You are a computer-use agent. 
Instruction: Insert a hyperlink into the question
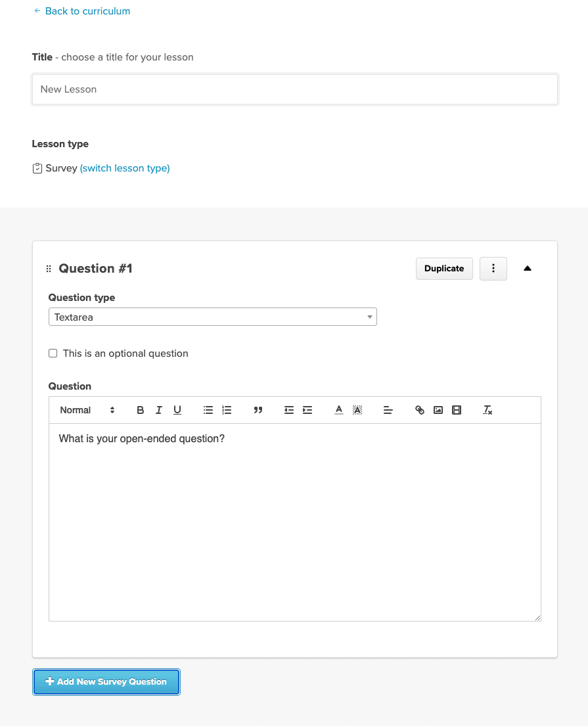click(419, 410)
